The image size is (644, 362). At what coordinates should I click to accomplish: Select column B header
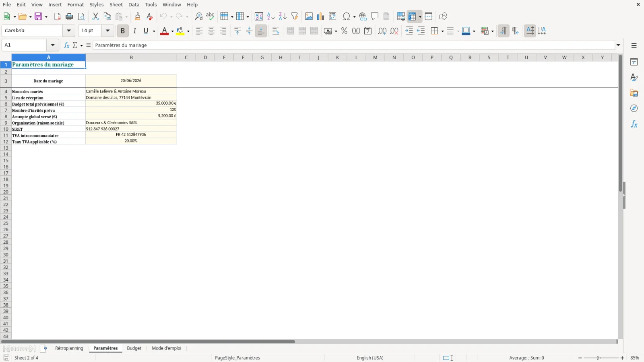[131, 58]
